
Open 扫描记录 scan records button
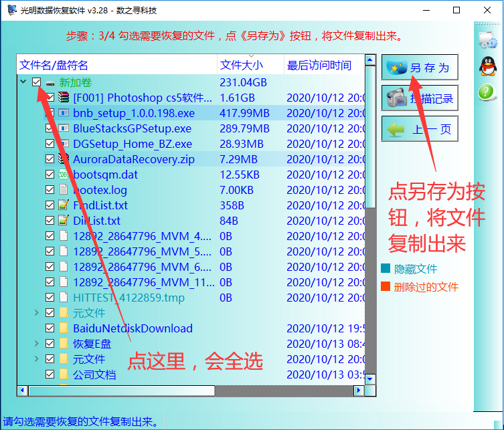coord(420,98)
